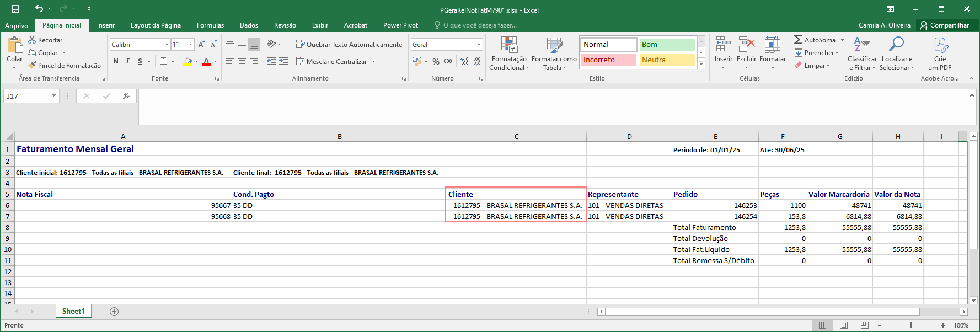Open the Name Box dropdown arrow
The image size is (980, 332).
pos(53,96)
